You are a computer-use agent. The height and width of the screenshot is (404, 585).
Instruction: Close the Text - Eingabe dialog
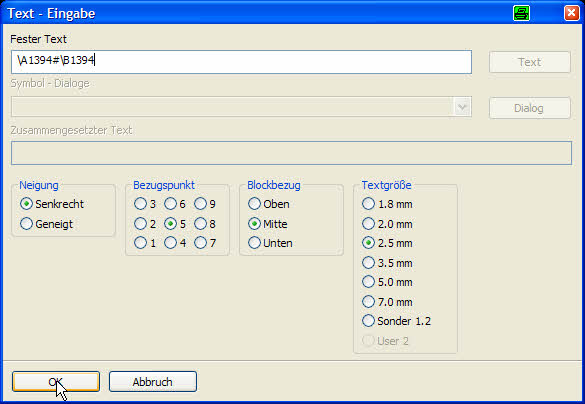pyautogui.click(x=572, y=13)
